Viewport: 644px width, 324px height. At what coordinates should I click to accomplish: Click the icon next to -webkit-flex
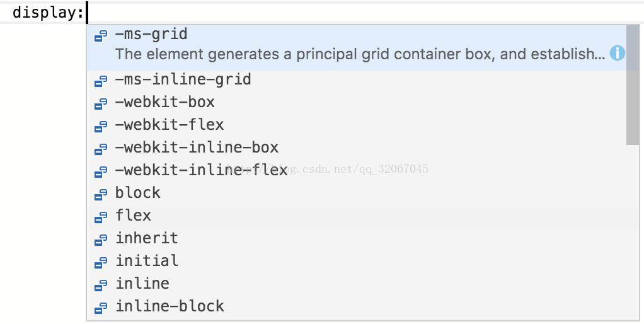coord(101,125)
